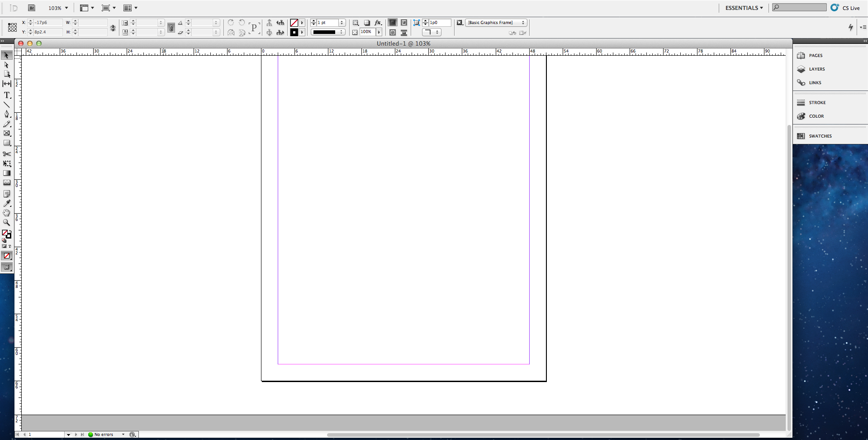The image size is (868, 440).
Task: Swap fill and stroke arrows in toolbox
Action: point(10,231)
